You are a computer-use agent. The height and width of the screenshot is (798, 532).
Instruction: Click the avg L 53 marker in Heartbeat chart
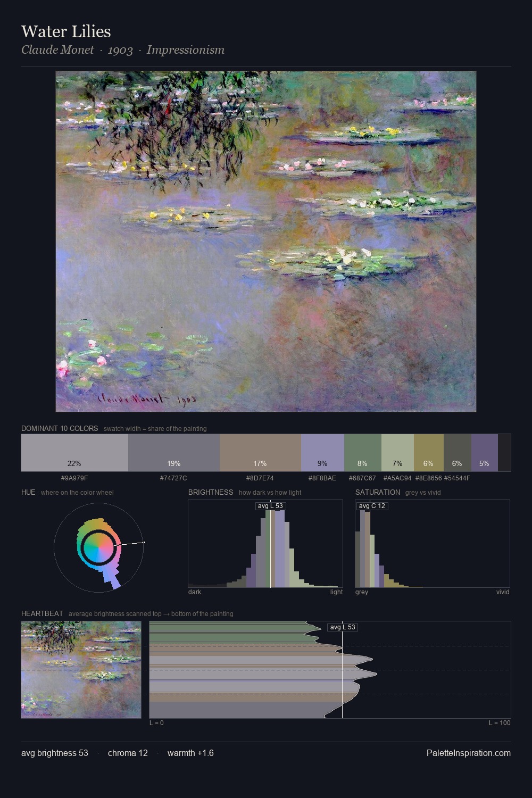(343, 627)
